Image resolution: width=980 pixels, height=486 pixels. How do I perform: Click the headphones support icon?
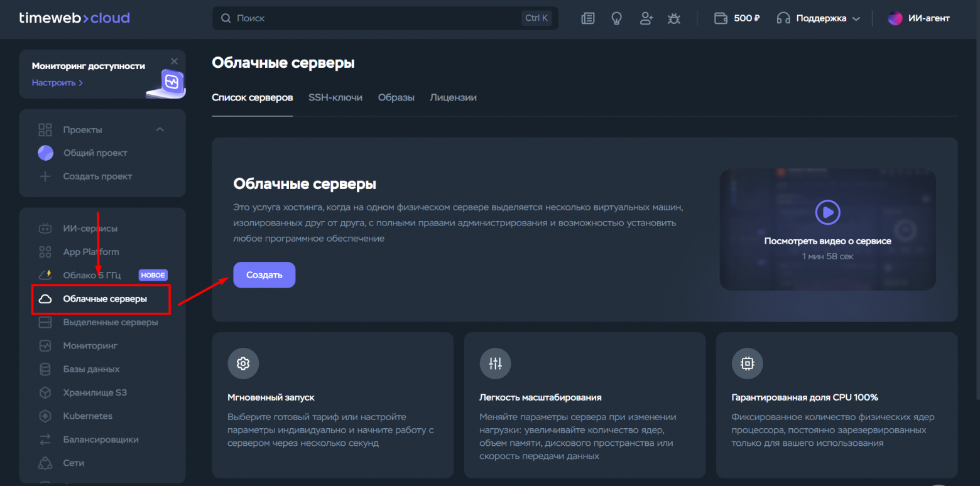(x=783, y=18)
